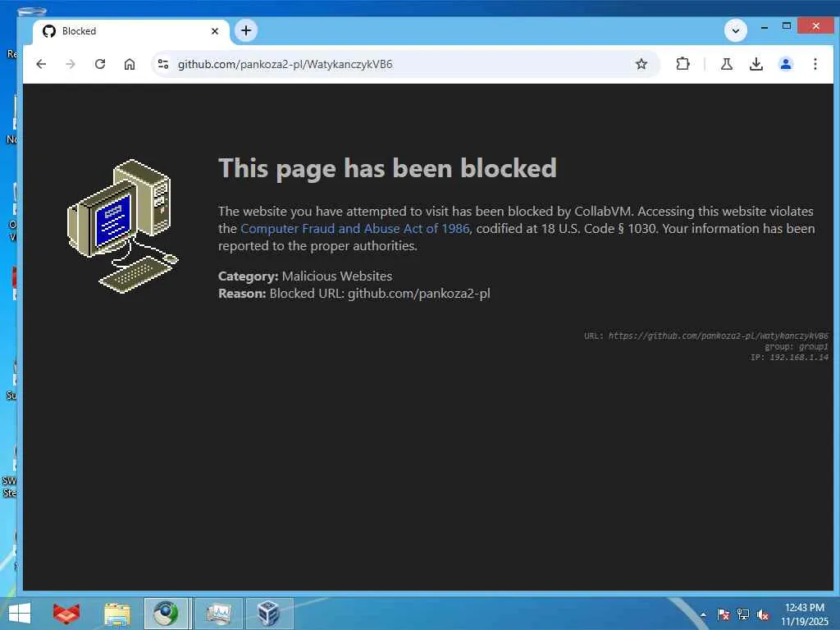The height and width of the screenshot is (630, 840).
Task: Open the Chrome Labs flask icon
Action: [x=727, y=64]
